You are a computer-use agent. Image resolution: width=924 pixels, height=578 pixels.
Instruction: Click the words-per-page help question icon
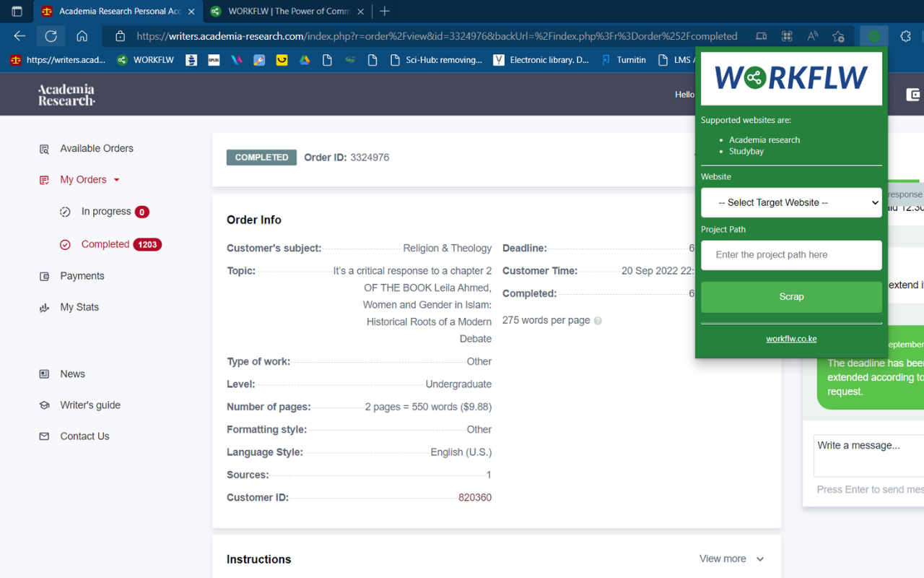click(x=598, y=320)
